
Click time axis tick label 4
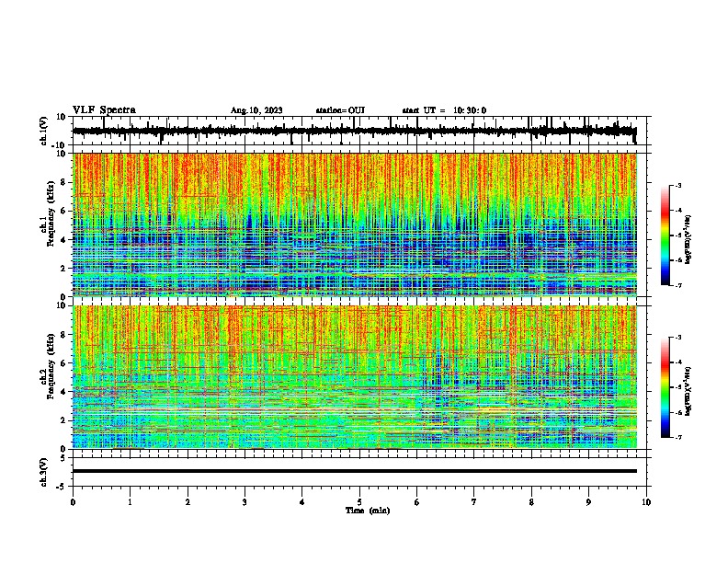[302, 502]
